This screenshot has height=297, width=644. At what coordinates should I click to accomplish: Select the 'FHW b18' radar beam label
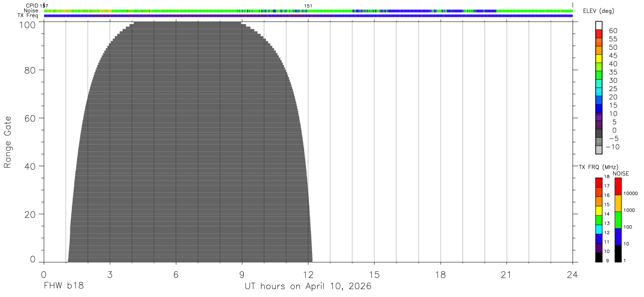tap(63, 286)
